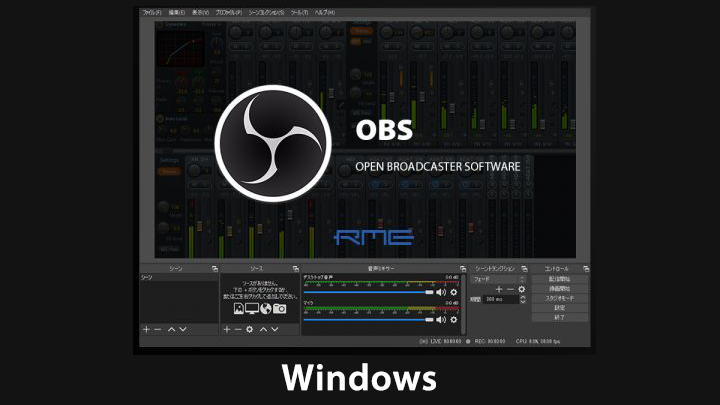Move the source up with the up arrow
Image resolution: width=720 pixels, height=405 pixels.
(263, 329)
